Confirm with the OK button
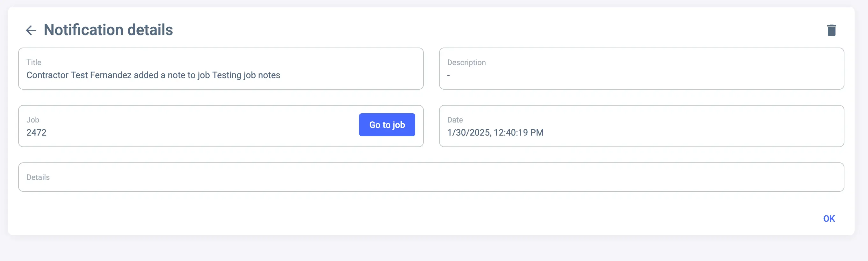The height and width of the screenshot is (261, 868). coord(828,219)
